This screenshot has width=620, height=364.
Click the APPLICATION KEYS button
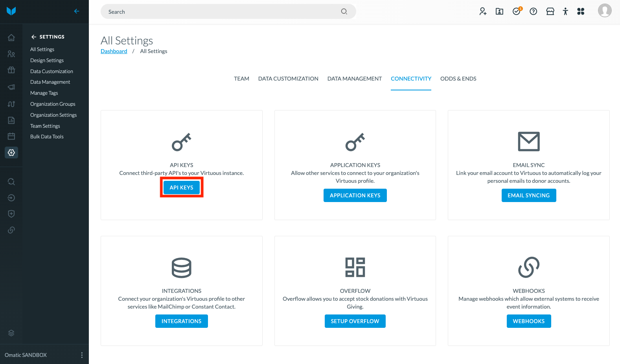coord(355,195)
